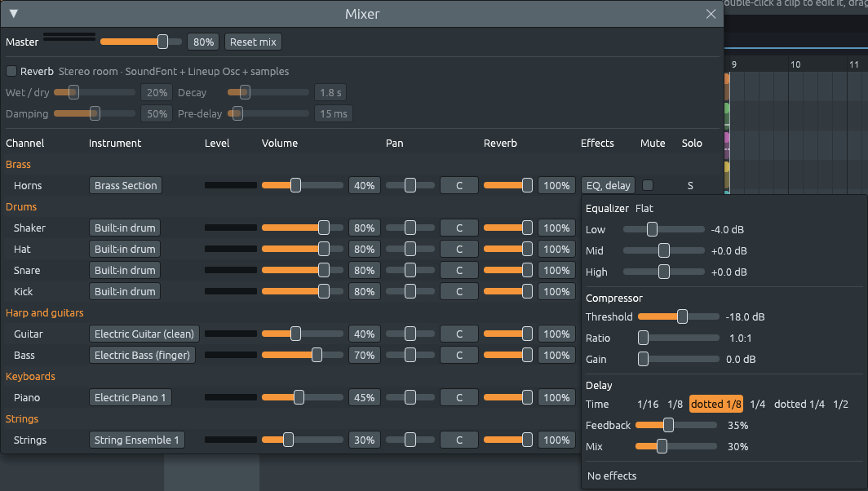
Task: Open the Kick Built-in drum instrument selector
Action: pos(125,292)
